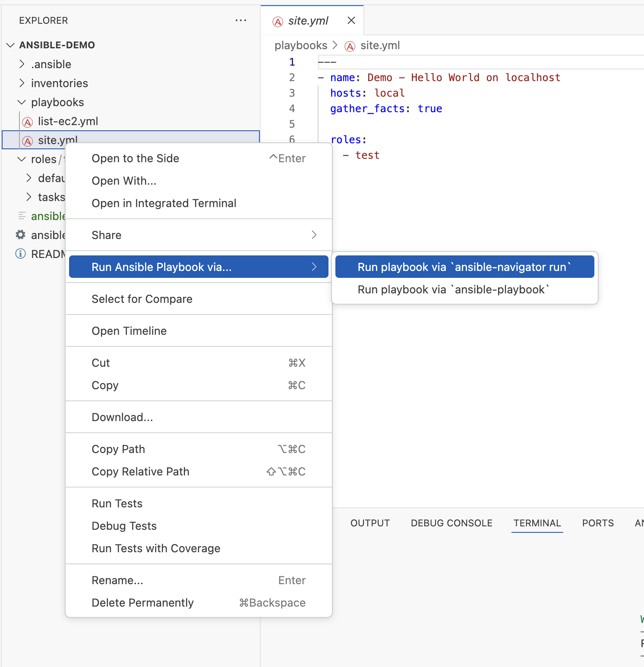Select the site.yml editor tab
The width and height of the screenshot is (644, 667).
[312, 20]
